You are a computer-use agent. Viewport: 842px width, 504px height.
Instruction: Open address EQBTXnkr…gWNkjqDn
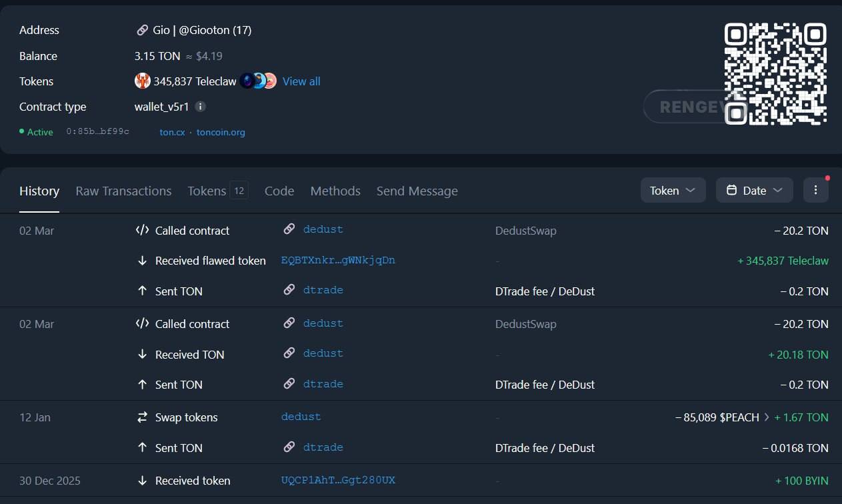pyautogui.click(x=338, y=261)
